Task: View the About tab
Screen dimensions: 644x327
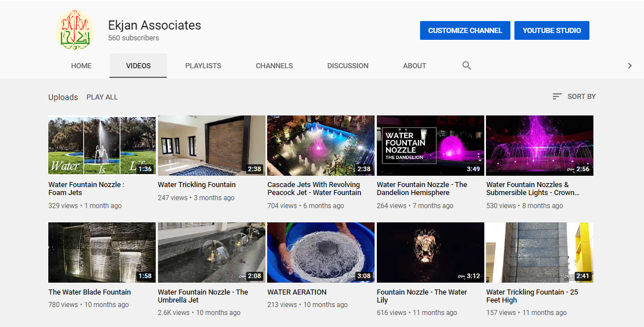Action: pyautogui.click(x=414, y=66)
